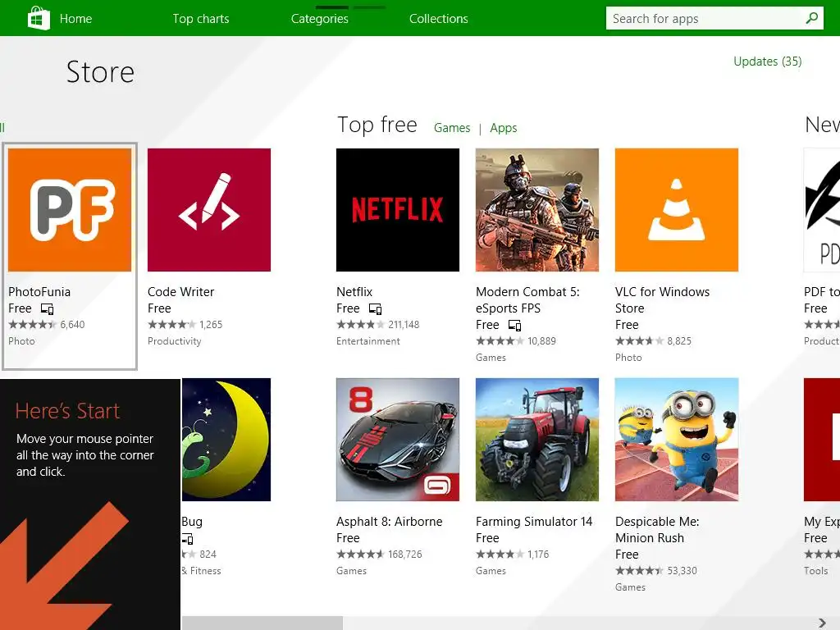840x630 pixels.
Task: Click the Modern Combat 10,889 rating
Action: coord(515,341)
